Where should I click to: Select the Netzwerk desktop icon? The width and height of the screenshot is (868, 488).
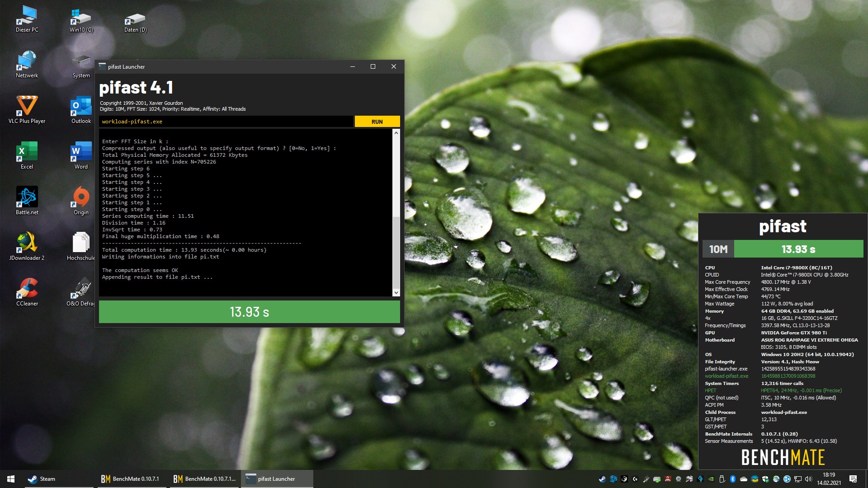pyautogui.click(x=27, y=65)
